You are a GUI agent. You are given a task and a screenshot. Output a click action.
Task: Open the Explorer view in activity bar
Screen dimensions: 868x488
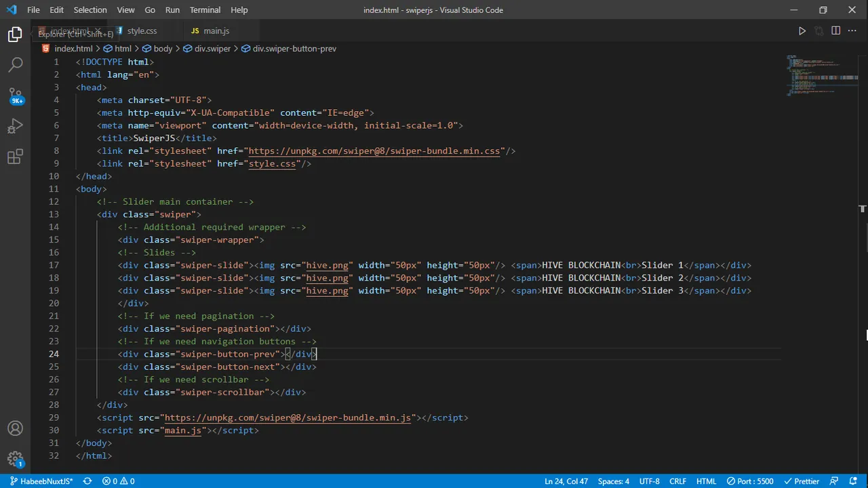(x=15, y=35)
